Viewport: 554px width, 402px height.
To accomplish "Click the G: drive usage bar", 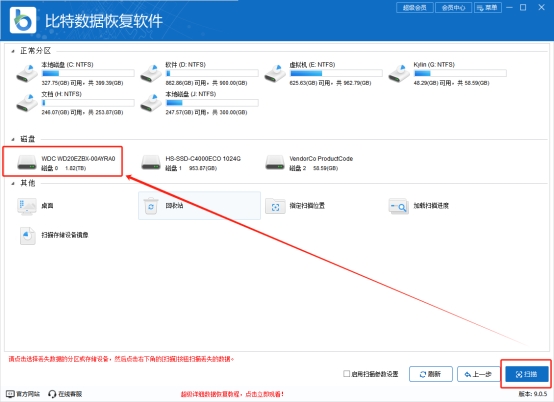I will click(x=460, y=73).
